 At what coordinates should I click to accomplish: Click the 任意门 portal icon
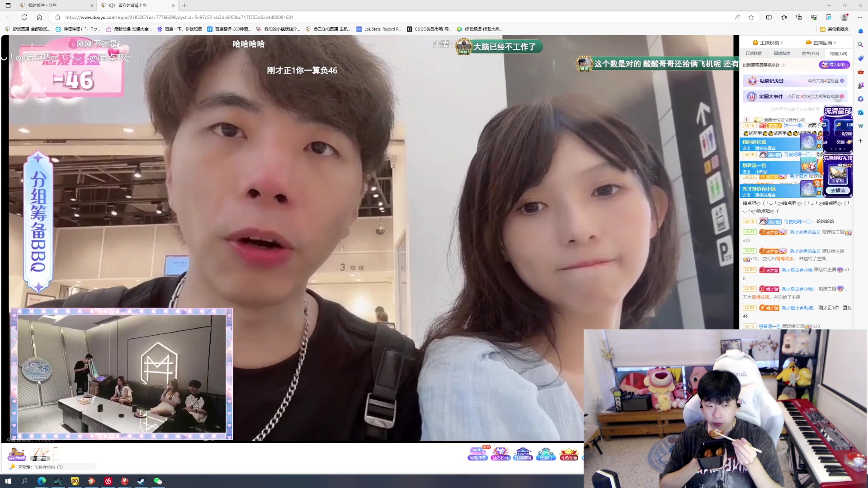[545, 454]
